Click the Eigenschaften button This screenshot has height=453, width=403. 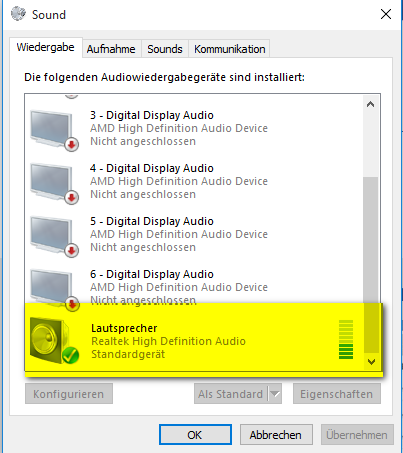point(337,394)
